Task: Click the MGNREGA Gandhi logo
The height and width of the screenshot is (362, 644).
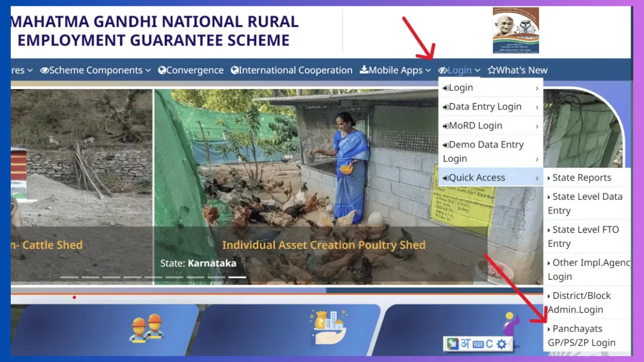Action: (x=515, y=30)
